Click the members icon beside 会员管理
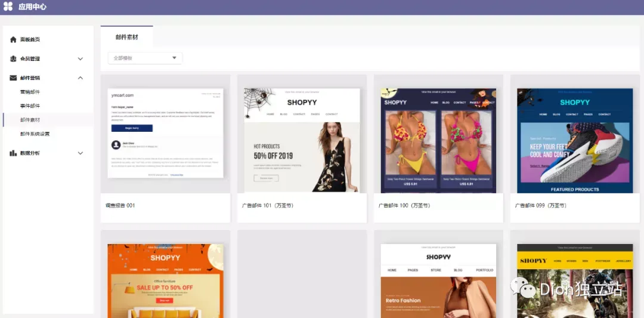 point(13,58)
